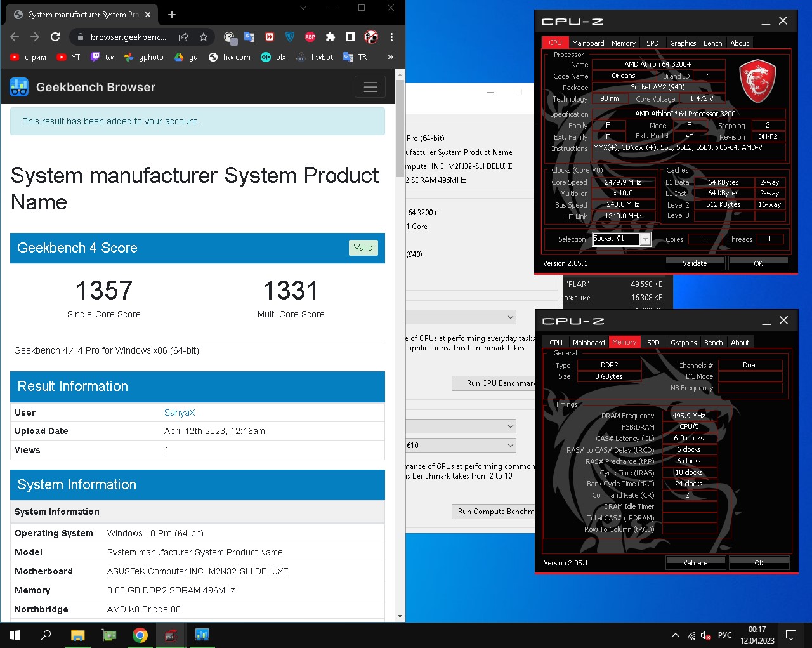Open the YT bookmark
This screenshot has height=648, width=812.
[69, 57]
